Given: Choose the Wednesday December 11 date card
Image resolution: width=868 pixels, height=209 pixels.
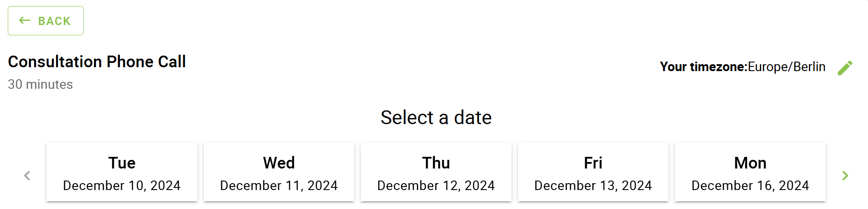Looking at the screenshot, I should pyautogui.click(x=279, y=172).
